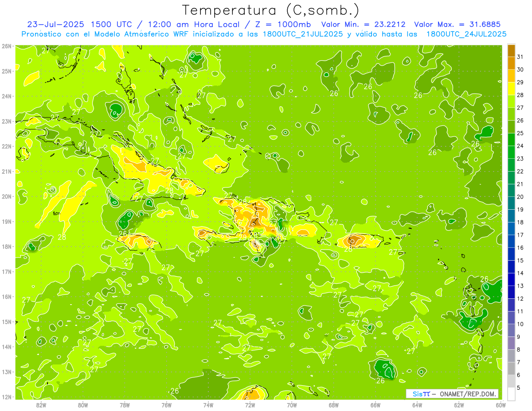Pick the colorbar segment between 22 and 23

511,165
